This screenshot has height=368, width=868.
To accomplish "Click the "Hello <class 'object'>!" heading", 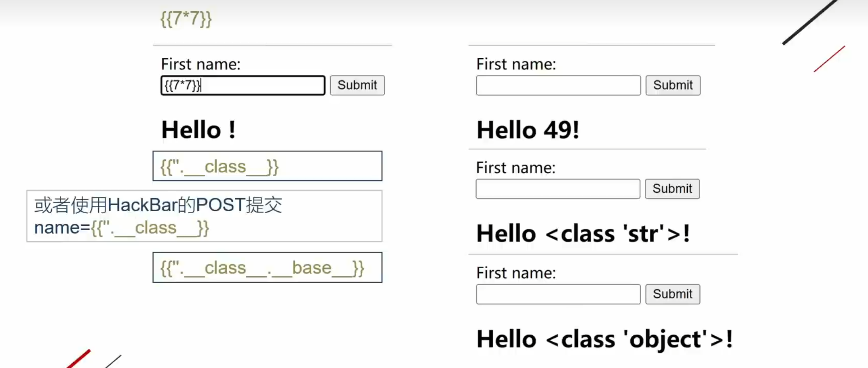I will pos(604,339).
